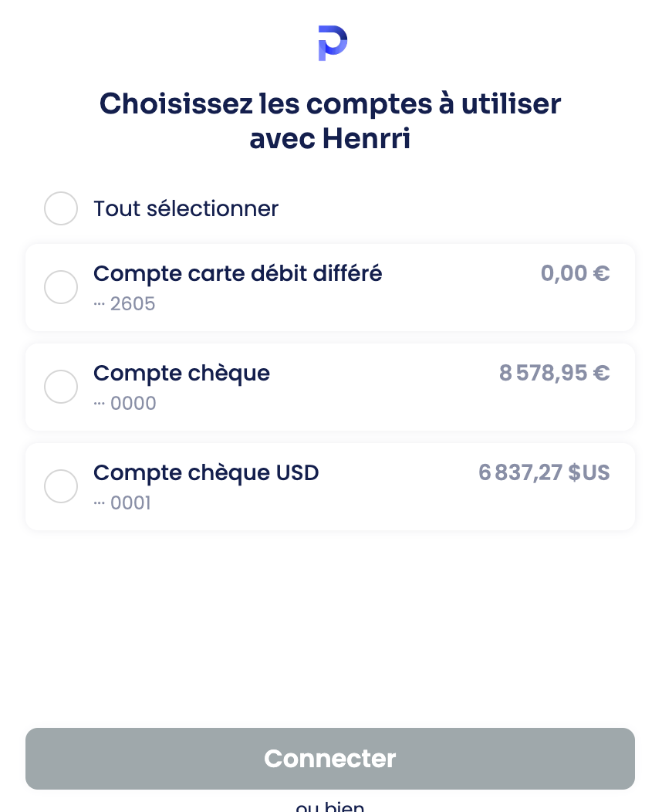Click the Compte chèque USD account title
This screenshot has height=812, width=662.
[x=206, y=473]
